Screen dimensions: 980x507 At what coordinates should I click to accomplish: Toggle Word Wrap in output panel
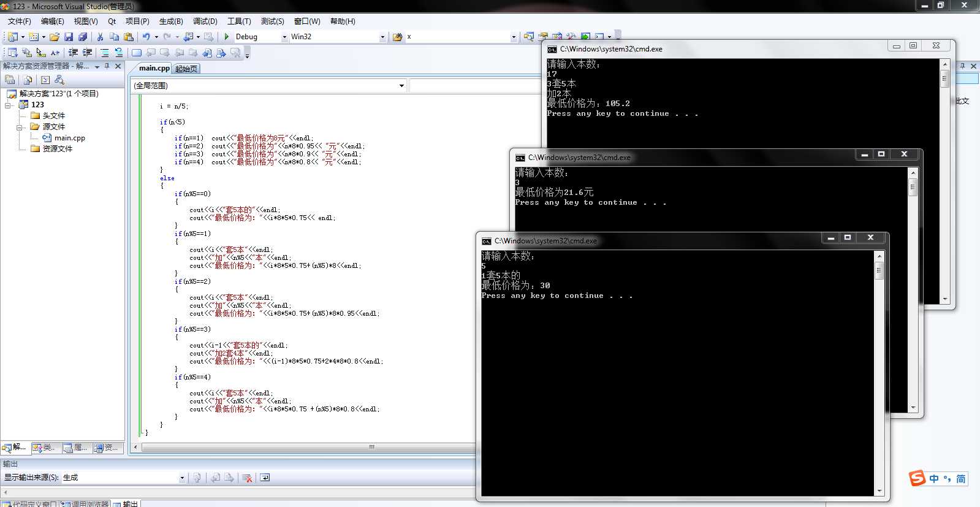[265, 478]
